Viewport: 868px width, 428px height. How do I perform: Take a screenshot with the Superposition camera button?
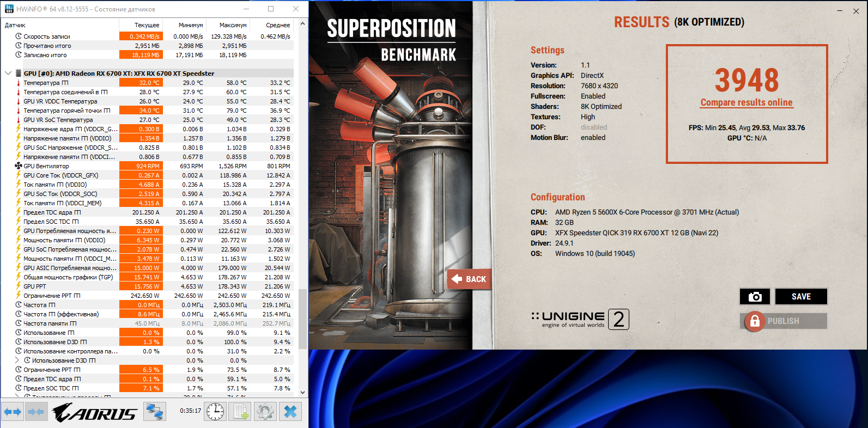pyautogui.click(x=755, y=297)
